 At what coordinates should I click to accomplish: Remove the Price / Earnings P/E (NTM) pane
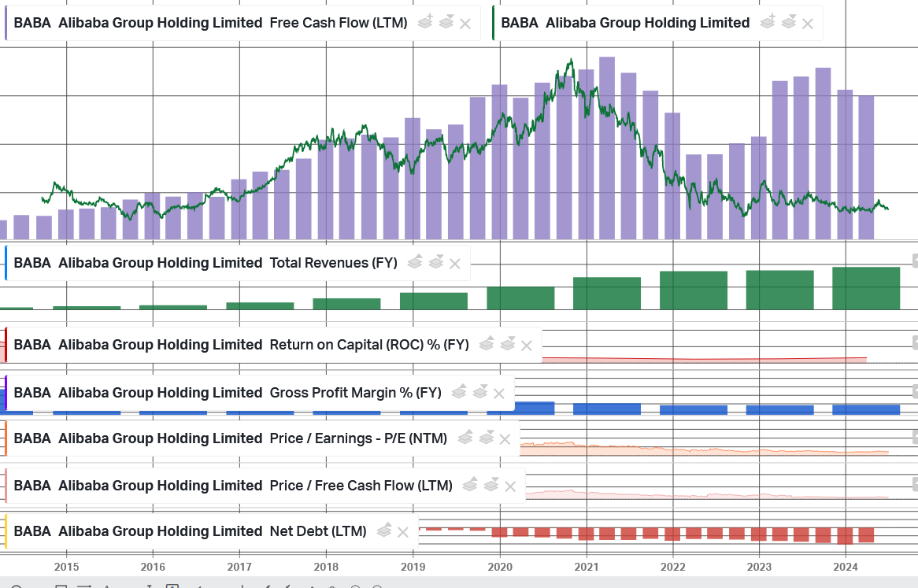coord(505,438)
